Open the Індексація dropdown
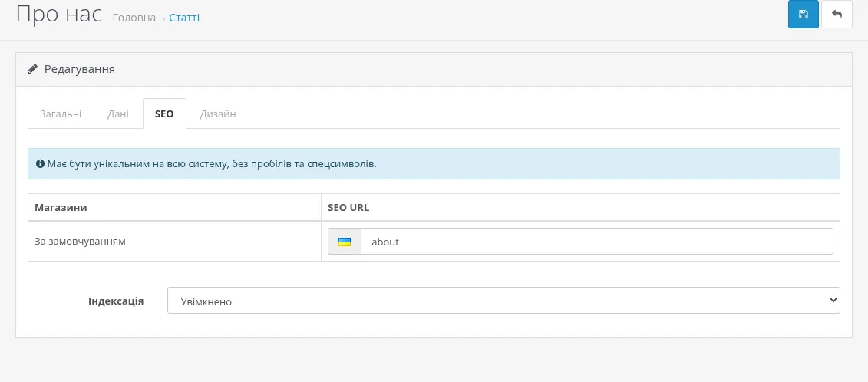868x382 pixels. (503, 300)
